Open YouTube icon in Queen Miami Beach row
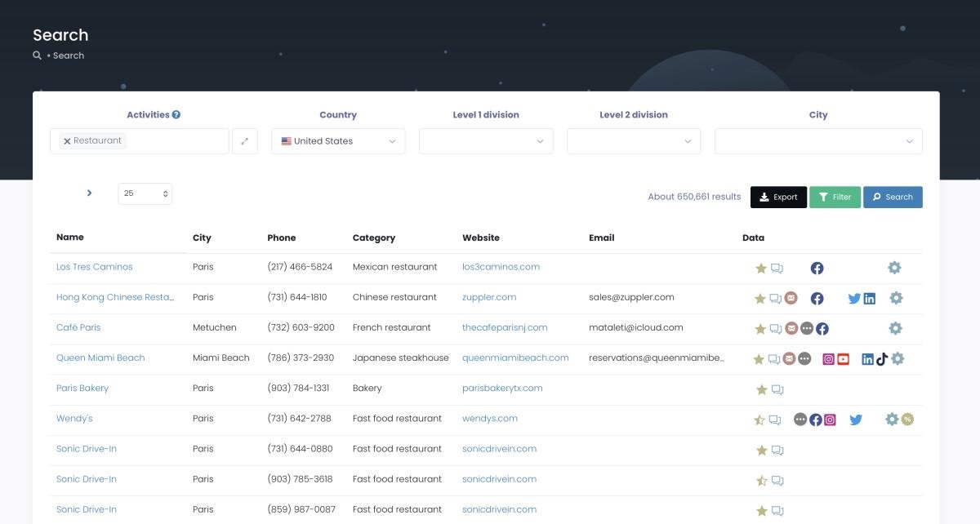980x524 pixels. tap(843, 359)
